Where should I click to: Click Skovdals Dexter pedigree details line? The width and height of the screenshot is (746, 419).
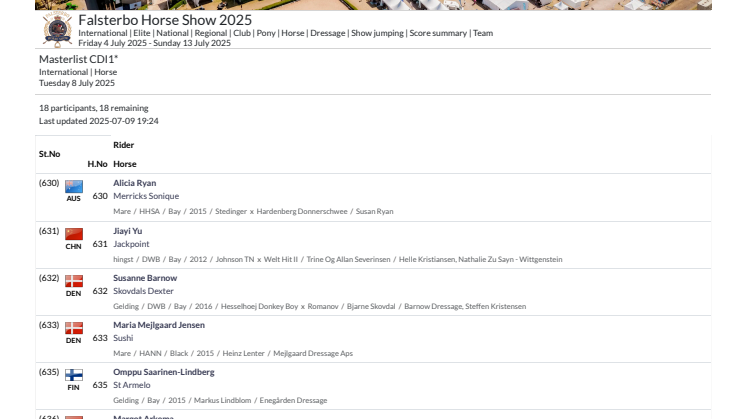click(x=320, y=306)
